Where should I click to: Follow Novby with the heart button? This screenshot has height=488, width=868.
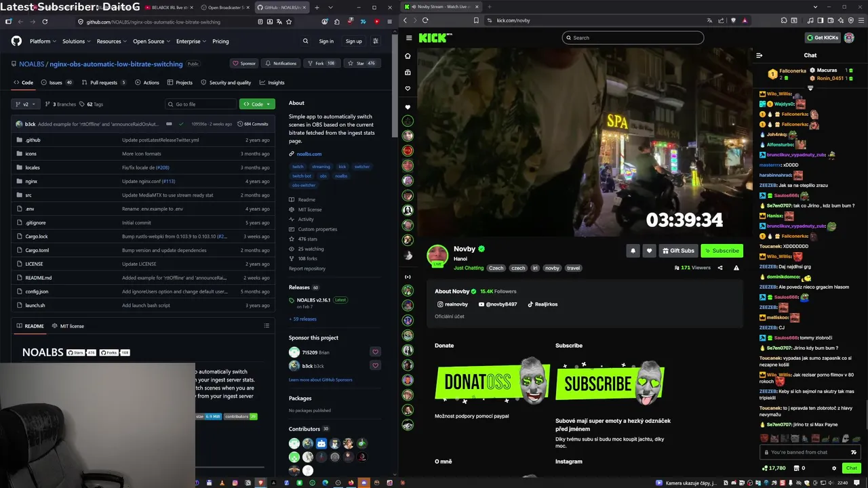coord(649,251)
